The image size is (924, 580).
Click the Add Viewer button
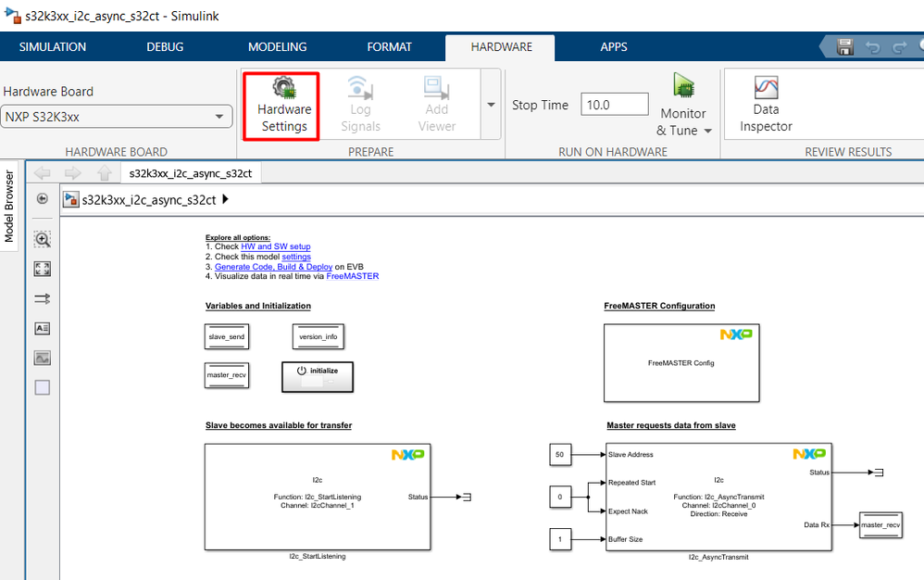tap(436, 105)
